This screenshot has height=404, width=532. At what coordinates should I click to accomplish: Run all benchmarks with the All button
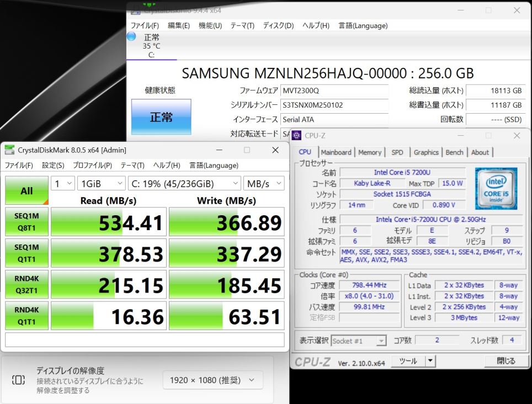27,190
